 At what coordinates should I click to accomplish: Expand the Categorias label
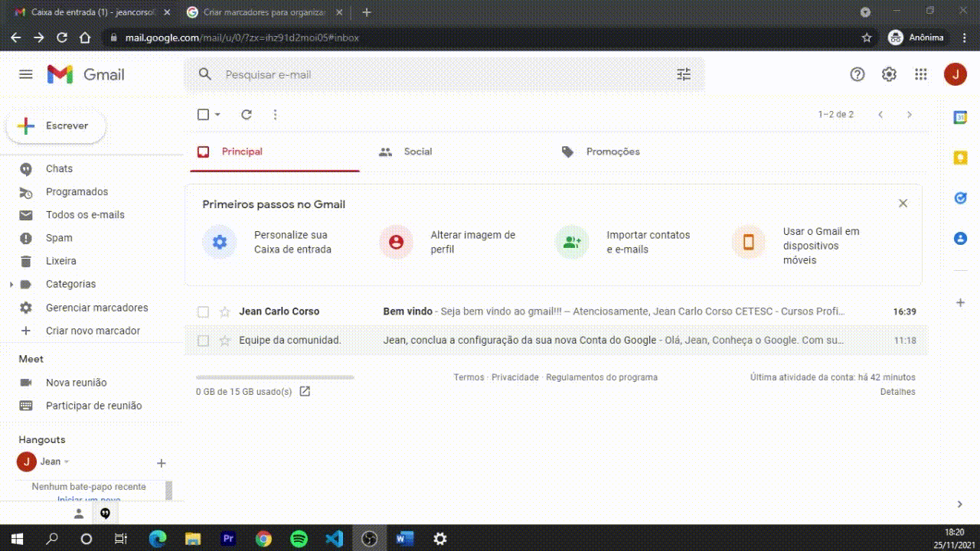(11, 285)
